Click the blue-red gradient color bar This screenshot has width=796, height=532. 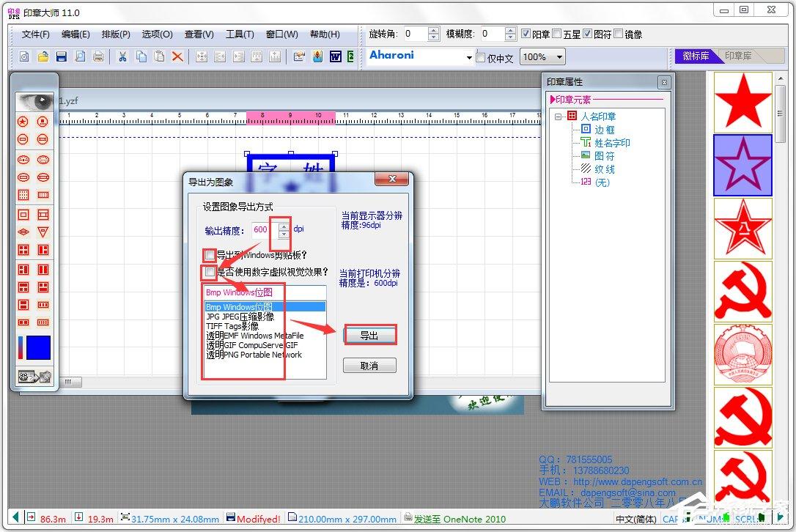pyautogui.click(x=21, y=348)
